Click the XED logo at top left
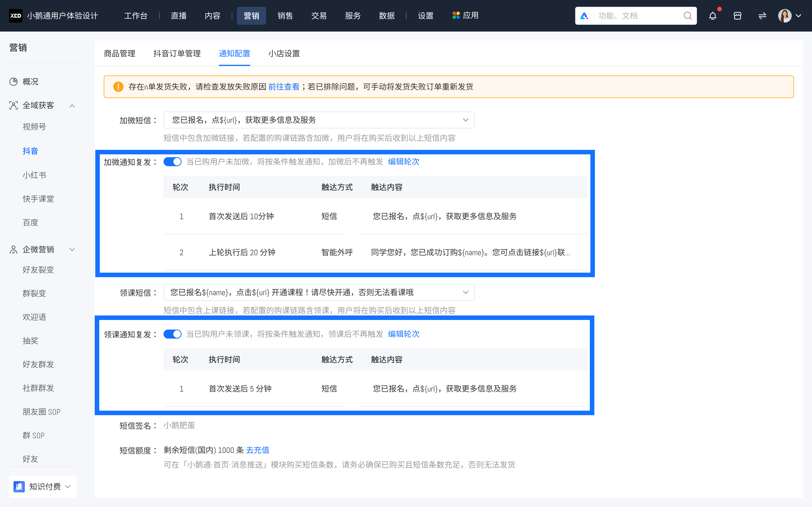812x507 pixels. [16, 15]
